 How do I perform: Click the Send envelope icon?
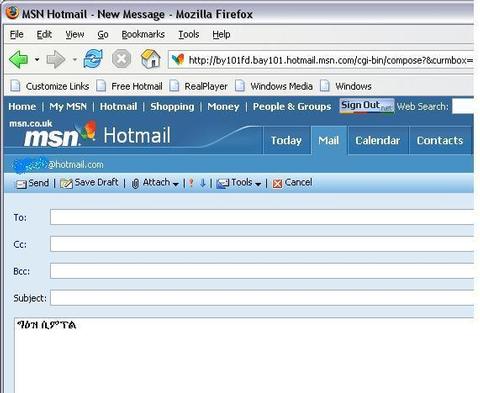click(21, 184)
